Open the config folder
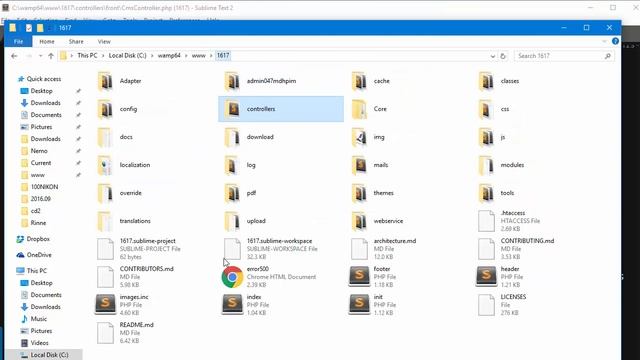The image size is (640, 360). coord(117,109)
